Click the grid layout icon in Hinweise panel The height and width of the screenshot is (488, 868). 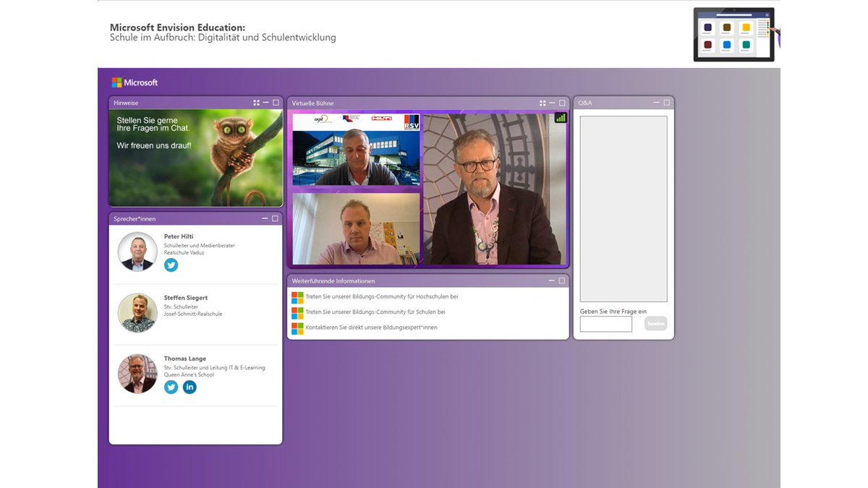coord(256,103)
